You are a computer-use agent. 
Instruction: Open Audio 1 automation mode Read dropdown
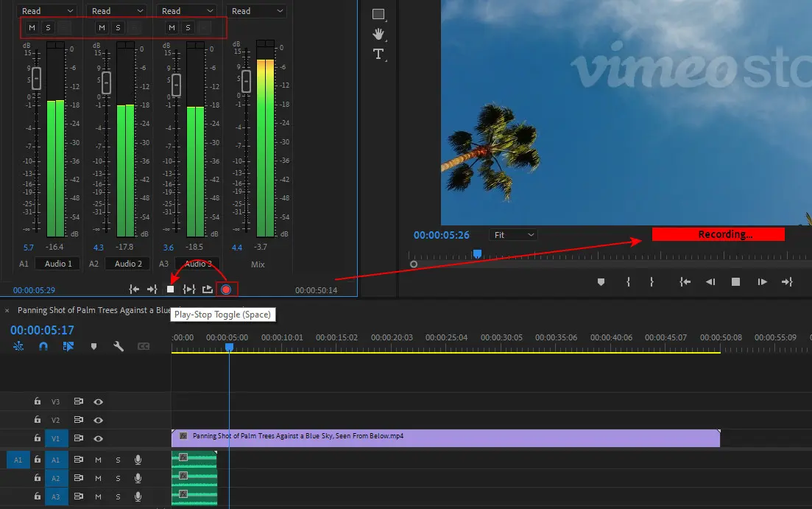click(x=47, y=11)
